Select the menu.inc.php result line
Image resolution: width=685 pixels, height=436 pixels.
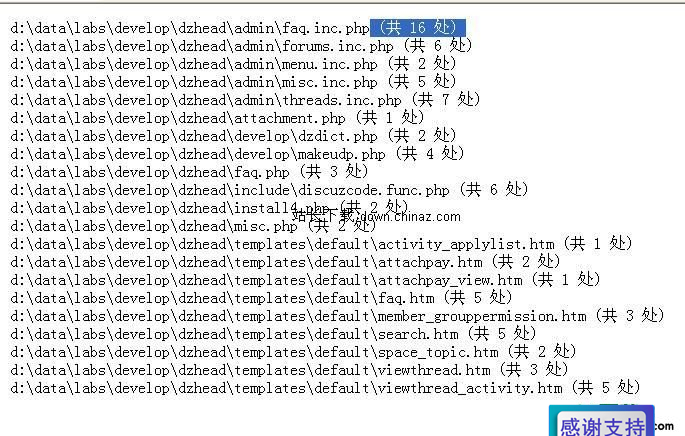233,64
